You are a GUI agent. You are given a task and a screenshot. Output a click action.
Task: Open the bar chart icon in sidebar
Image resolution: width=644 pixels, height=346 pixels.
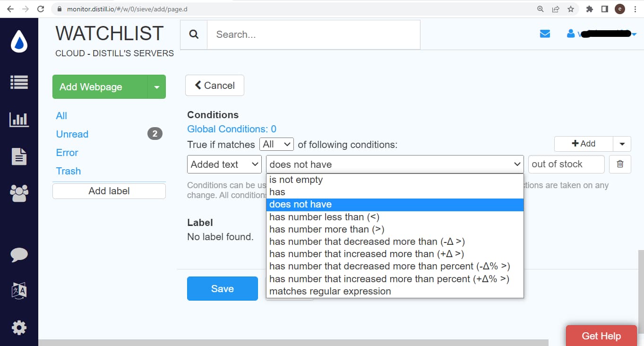click(19, 120)
